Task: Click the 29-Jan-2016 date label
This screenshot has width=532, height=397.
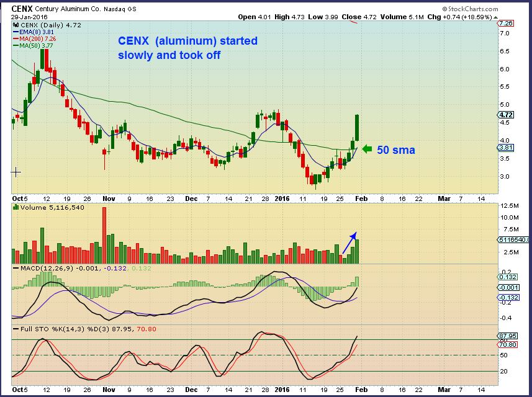Action: tap(29, 17)
